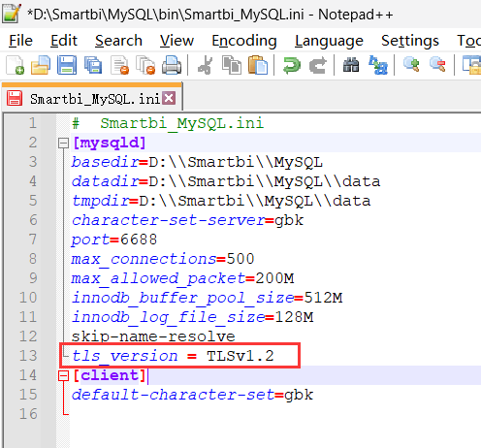The width and height of the screenshot is (481, 448).
Task: Open Find with binoculars icon
Action: 351,65
